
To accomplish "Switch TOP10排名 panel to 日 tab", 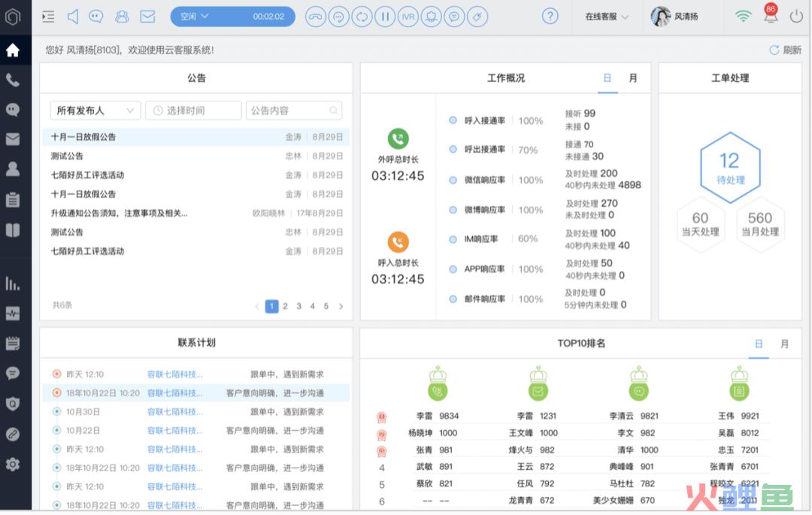I will click(759, 344).
